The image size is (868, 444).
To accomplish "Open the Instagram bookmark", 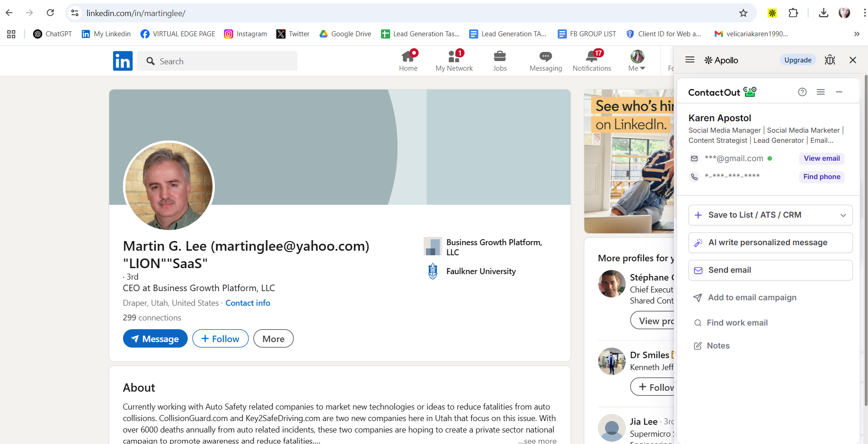I will pyautogui.click(x=246, y=34).
